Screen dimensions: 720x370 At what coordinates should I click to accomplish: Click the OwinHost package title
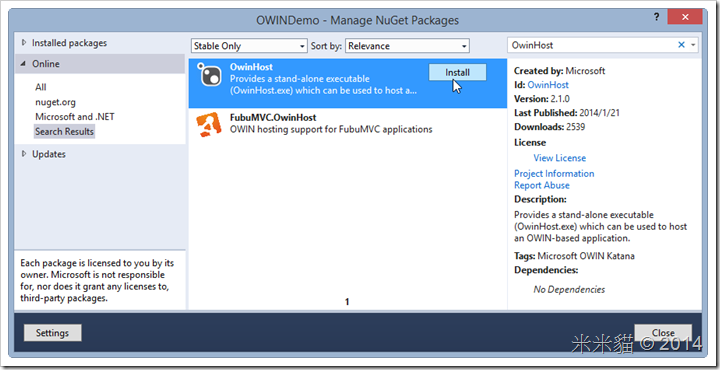click(251, 67)
